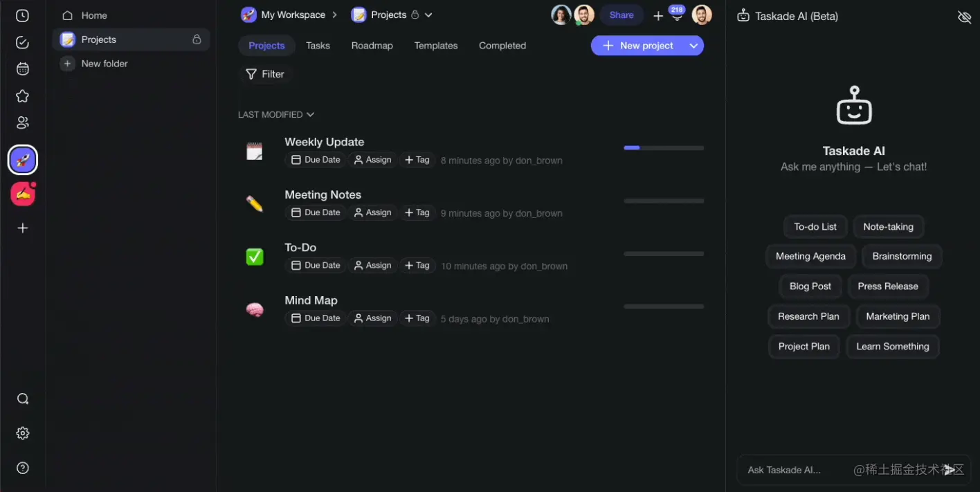This screenshot has width=980, height=492.
Task: Switch to the Templates tab
Action: click(x=436, y=46)
